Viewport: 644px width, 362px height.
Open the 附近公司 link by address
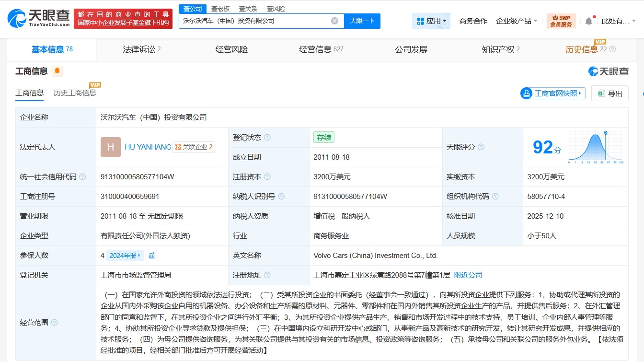click(468, 275)
